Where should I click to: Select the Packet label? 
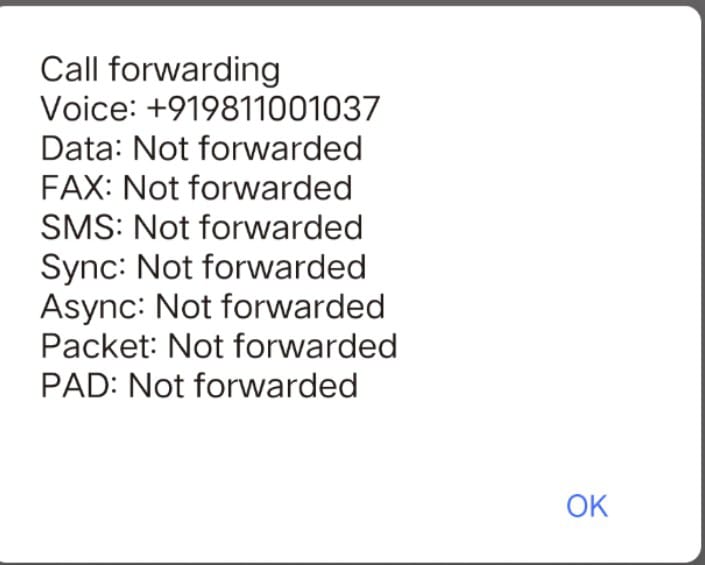(x=98, y=346)
